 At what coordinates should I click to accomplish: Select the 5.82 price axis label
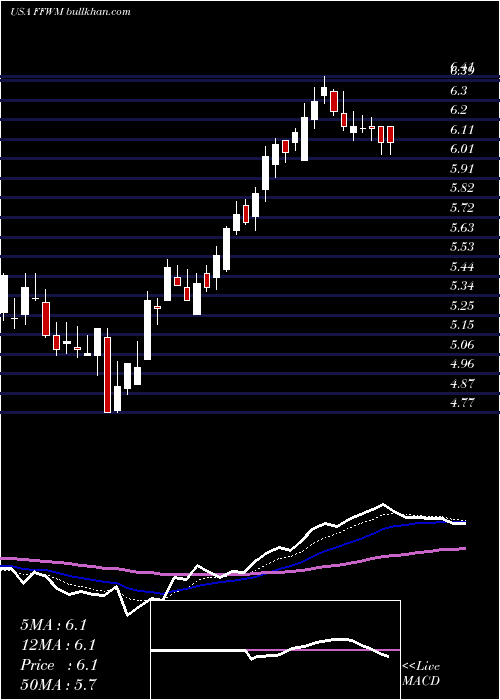point(462,188)
